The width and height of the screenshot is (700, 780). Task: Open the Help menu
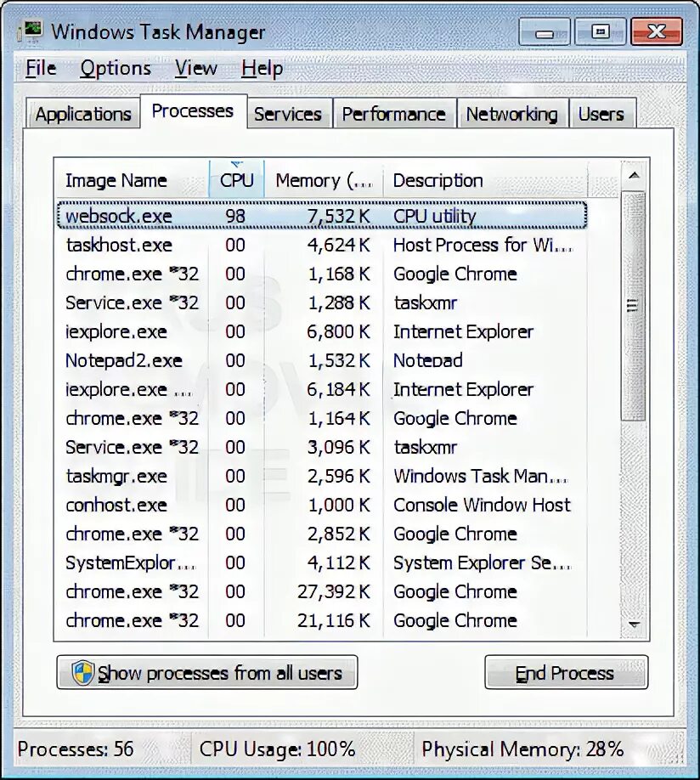coord(262,68)
